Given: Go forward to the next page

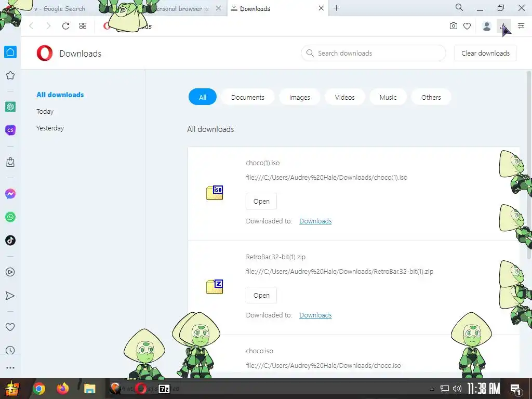Looking at the screenshot, I should [x=48, y=26].
